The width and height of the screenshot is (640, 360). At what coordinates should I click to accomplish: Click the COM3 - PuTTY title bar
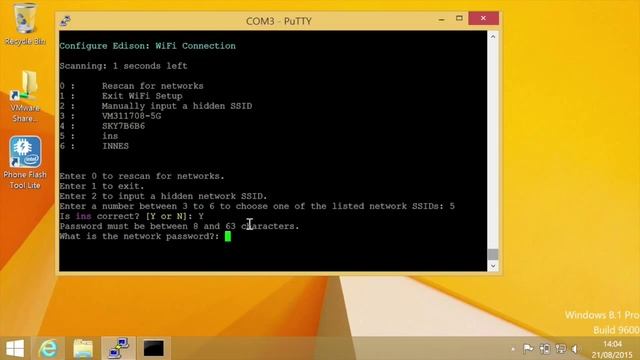coord(278,21)
